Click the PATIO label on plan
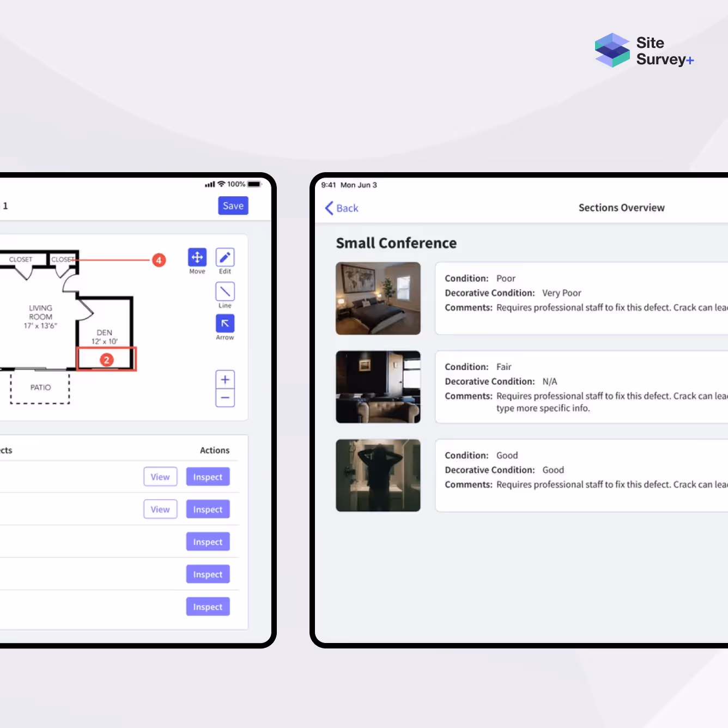The image size is (728, 728). tap(40, 387)
